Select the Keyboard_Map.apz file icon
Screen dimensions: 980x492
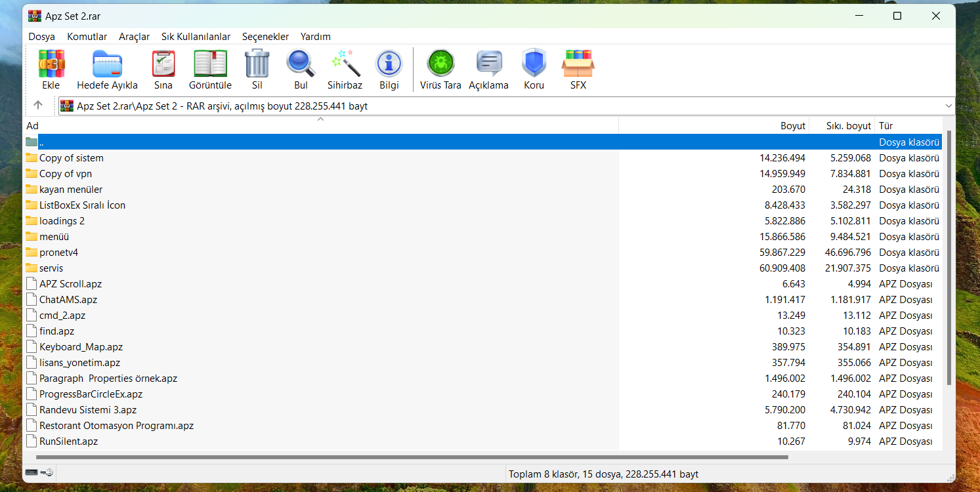(x=32, y=346)
